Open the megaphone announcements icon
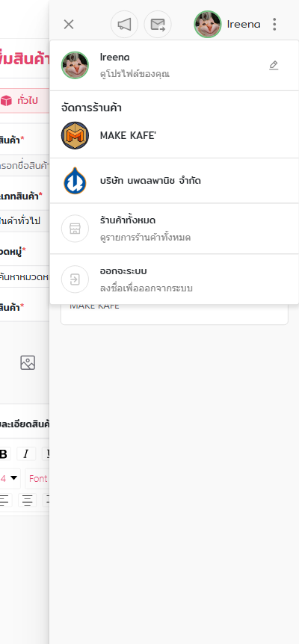 [124, 25]
